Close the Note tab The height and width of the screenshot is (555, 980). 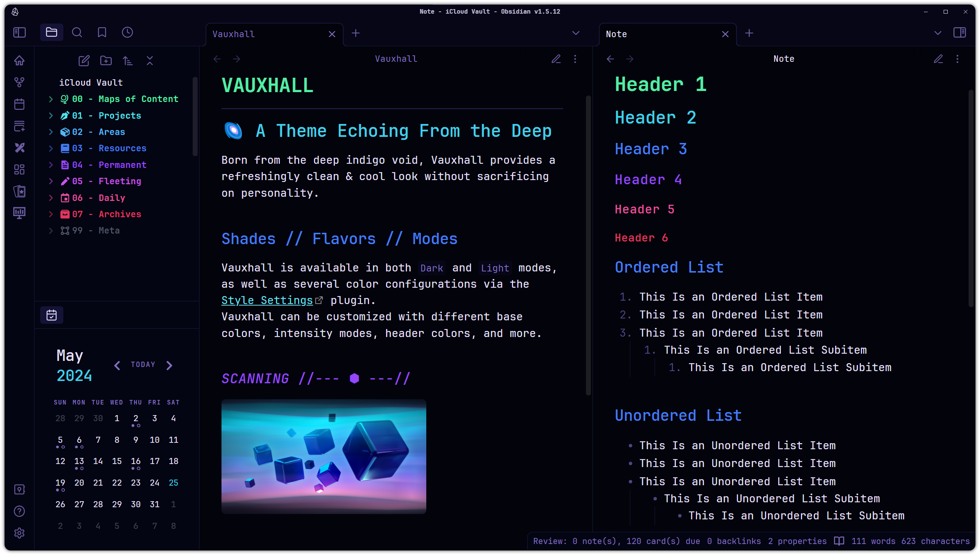[725, 34]
